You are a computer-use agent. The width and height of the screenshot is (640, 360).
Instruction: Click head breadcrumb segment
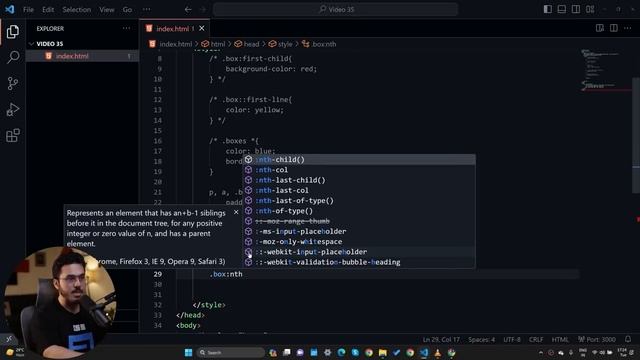point(251,44)
